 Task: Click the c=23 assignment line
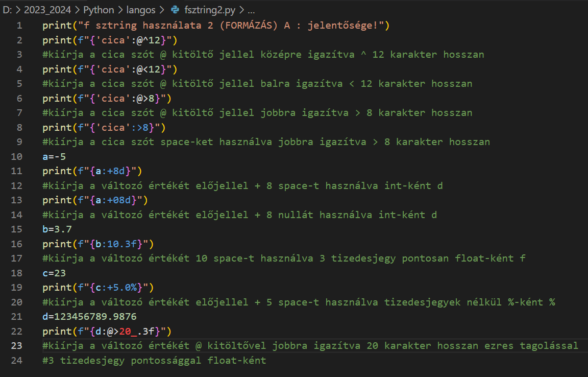(x=54, y=273)
